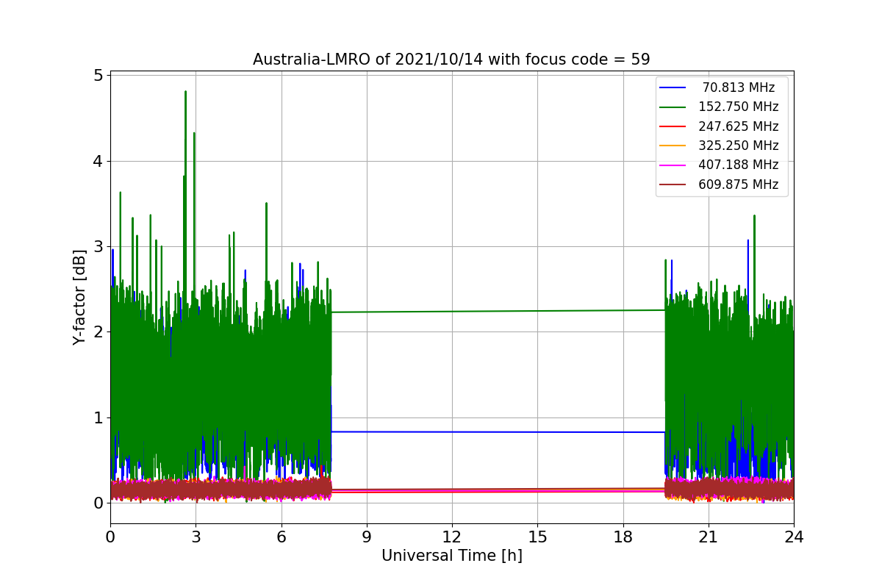
Task: Select the 247.625 MHz legend label
Action: pyautogui.click(x=739, y=126)
